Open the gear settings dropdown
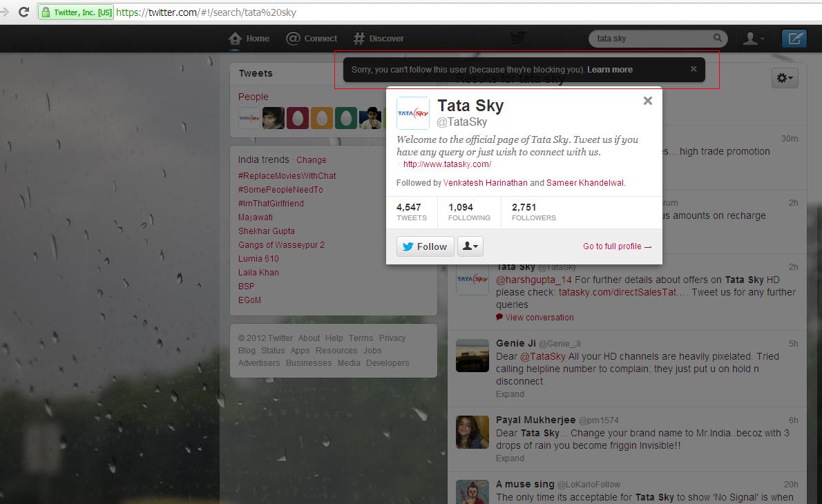This screenshot has width=822, height=504. (785, 78)
